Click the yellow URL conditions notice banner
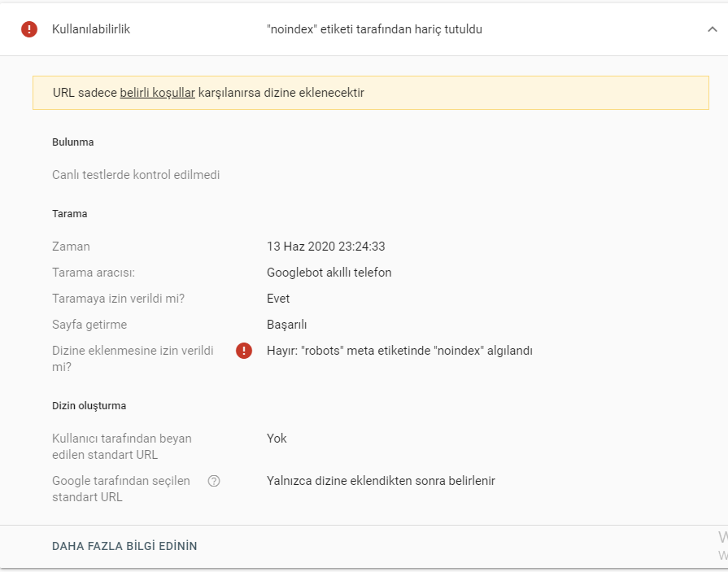 tap(370, 93)
